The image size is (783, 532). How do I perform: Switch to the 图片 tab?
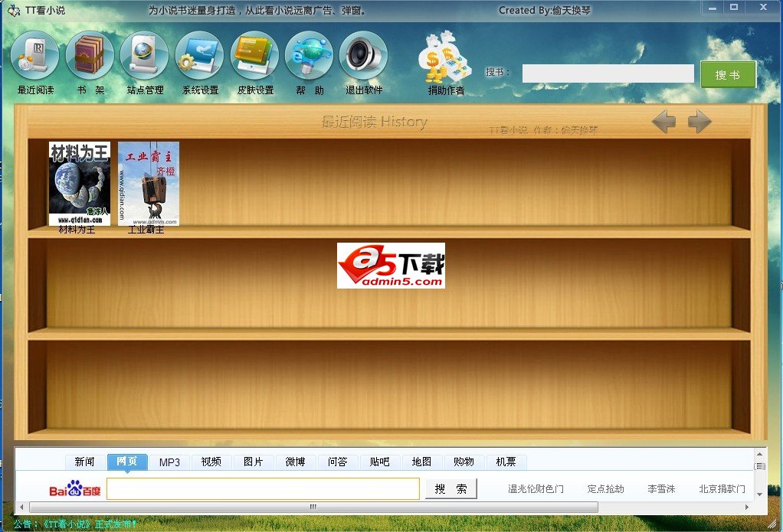coord(253,462)
